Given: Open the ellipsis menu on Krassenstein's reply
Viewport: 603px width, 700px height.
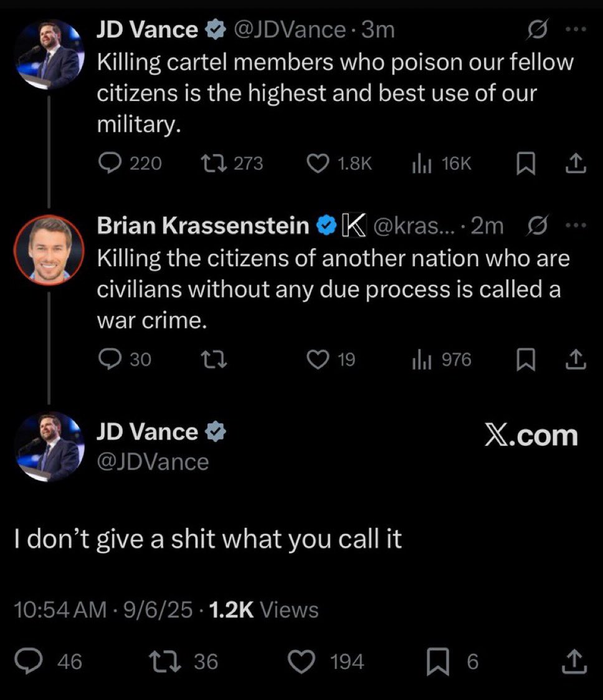Looking at the screenshot, I should pyautogui.click(x=575, y=226).
